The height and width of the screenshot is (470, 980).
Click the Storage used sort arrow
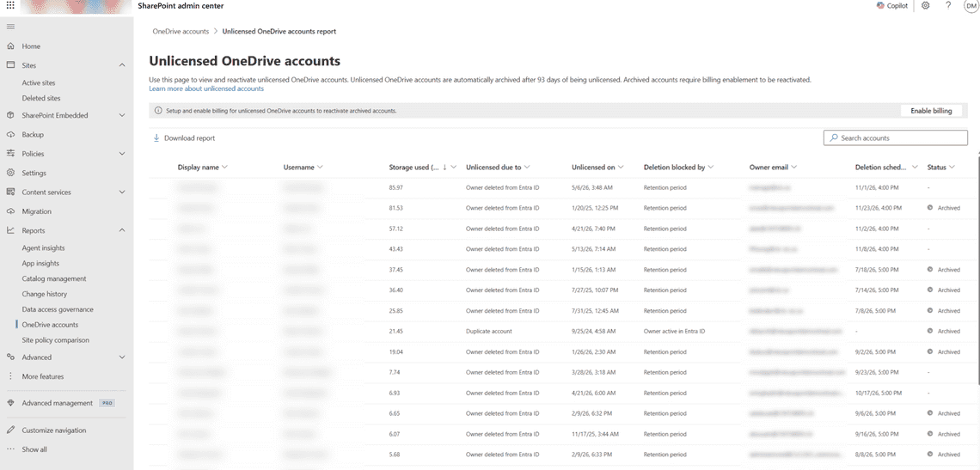click(444, 167)
